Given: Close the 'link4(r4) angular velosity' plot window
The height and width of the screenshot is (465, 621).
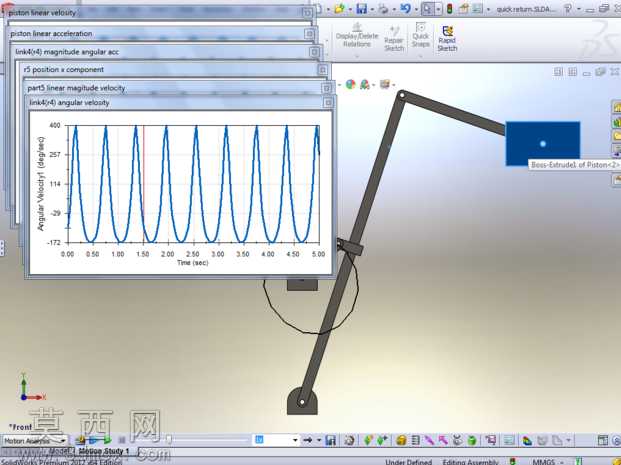Looking at the screenshot, I should click(x=328, y=103).
